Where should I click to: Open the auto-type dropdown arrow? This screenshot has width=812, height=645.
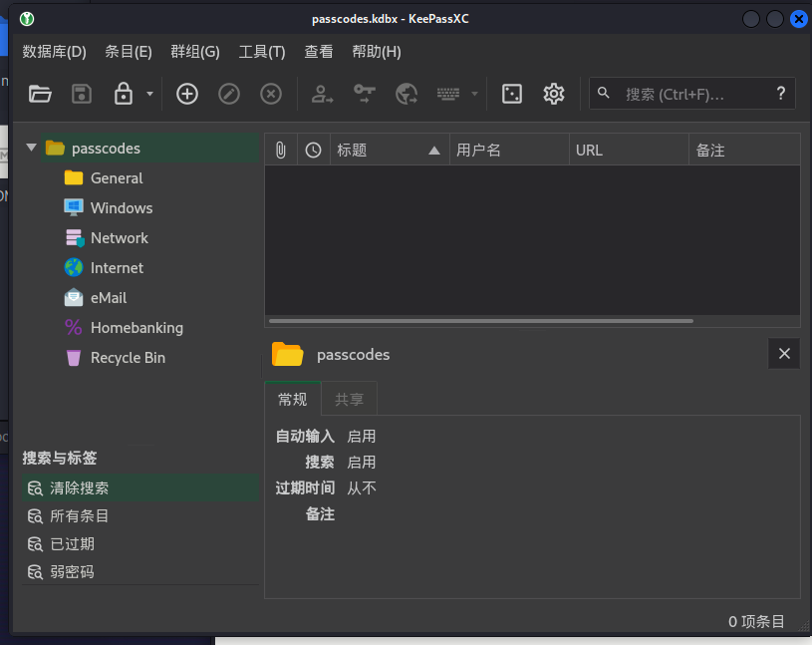474,94
